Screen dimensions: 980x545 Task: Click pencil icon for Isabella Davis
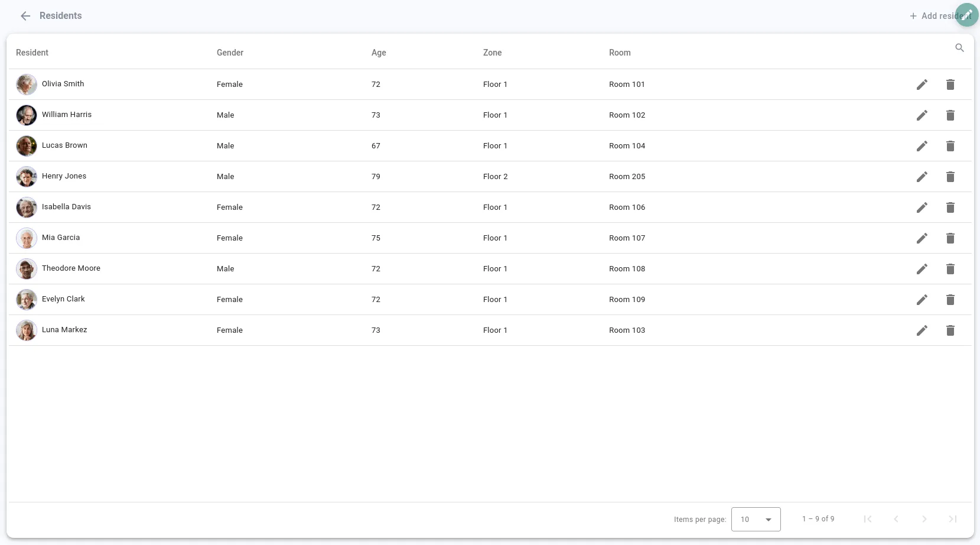pos(922,207)
